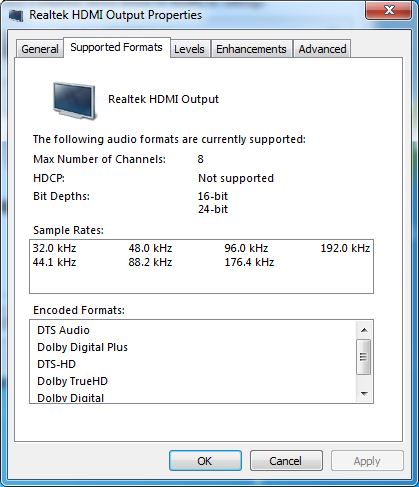Click the Cancel button
The height and width of the screenshot is (487, 419).
[x=286, y=461]
